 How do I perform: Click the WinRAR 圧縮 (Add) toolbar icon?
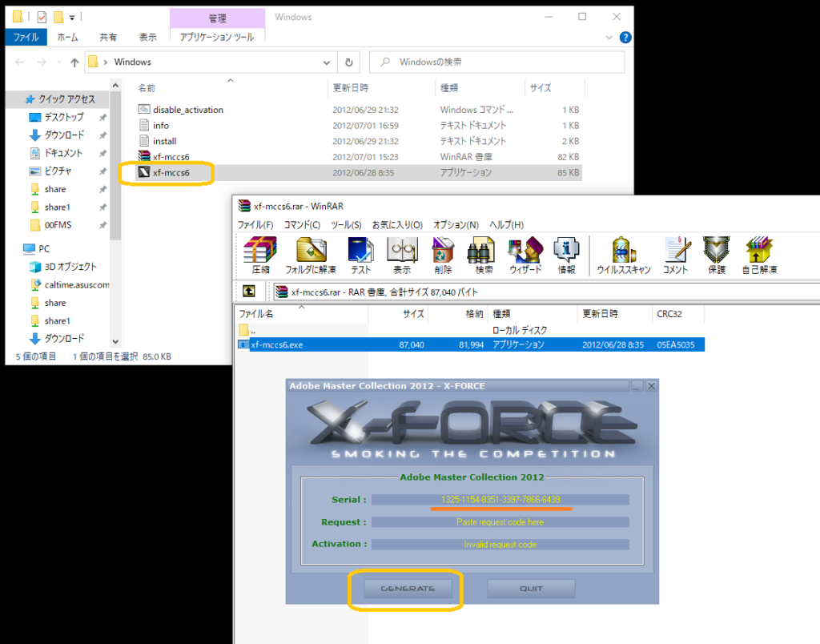pyautogui.click(x=260, y=256)
